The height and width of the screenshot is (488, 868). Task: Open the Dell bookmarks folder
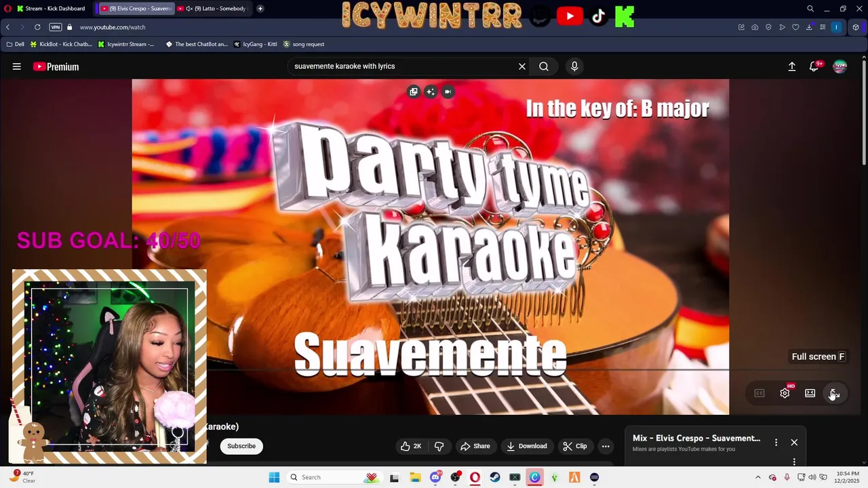pyautogui.click(x=15, y=44)
